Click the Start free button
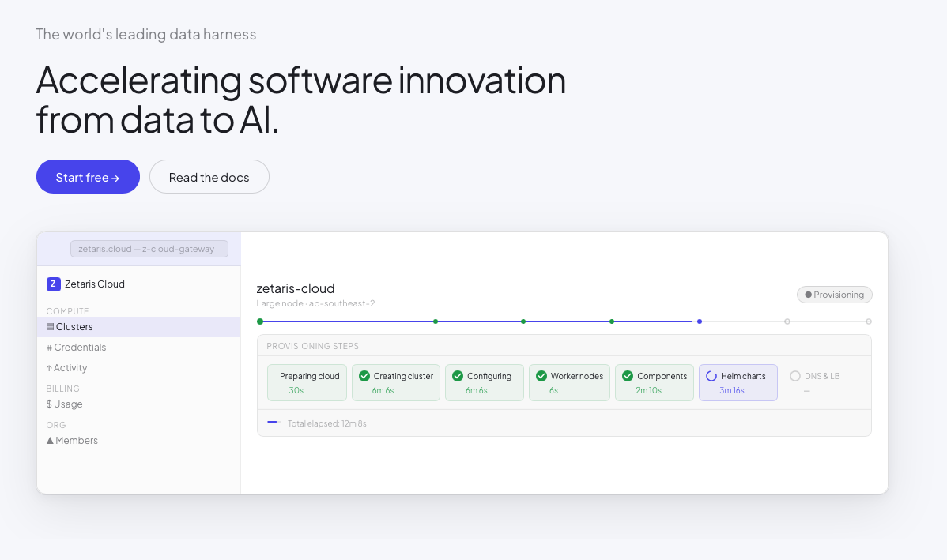Viewport: 947px width, 560px height. (89, 177)
